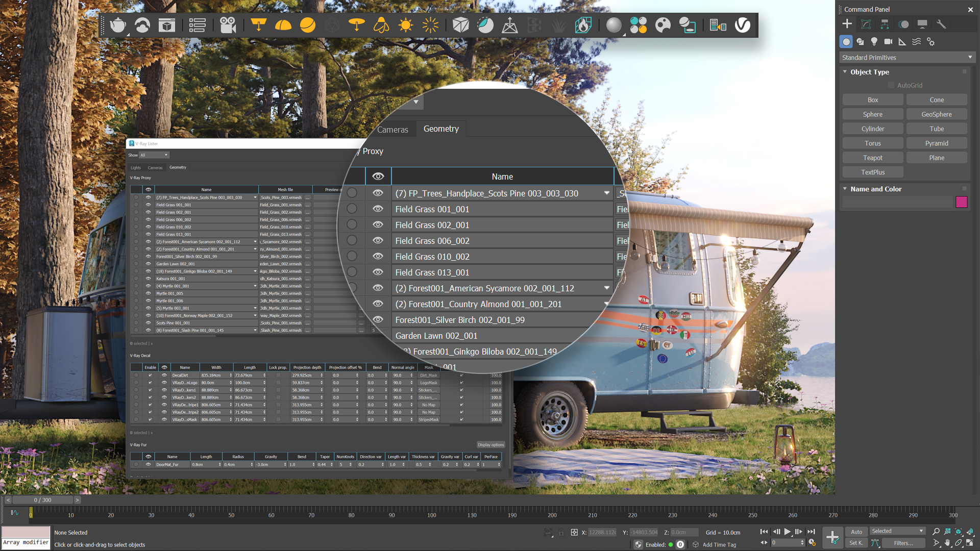Expand the Norway Maple 002_001_152 group
980x551 pixels.
point(255,316)
